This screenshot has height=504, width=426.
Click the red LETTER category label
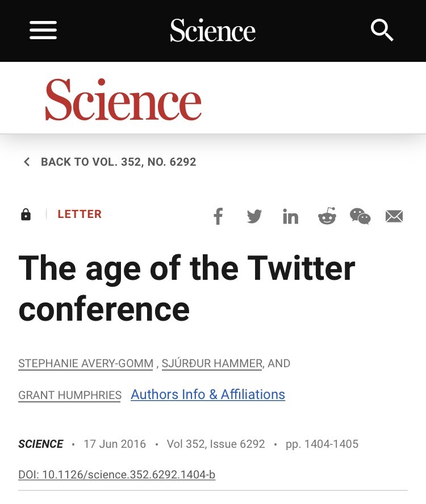pos(80,215)
